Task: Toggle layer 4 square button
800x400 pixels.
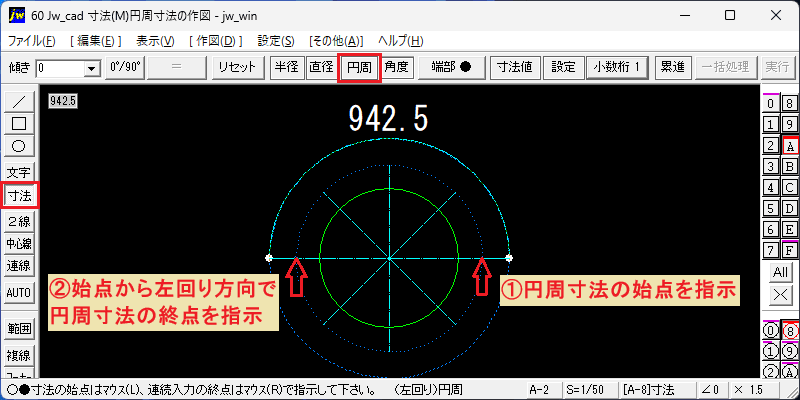Action: pyautogui.click(x=770, y=187)
